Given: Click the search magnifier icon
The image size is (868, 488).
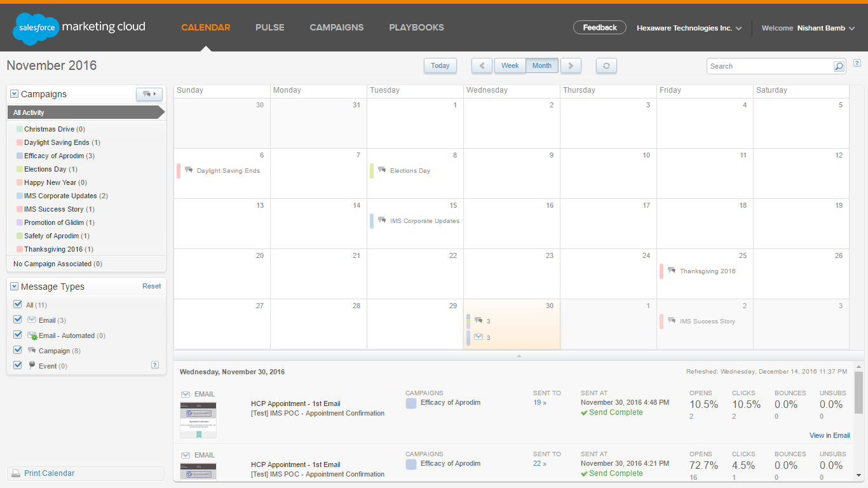Looking at the screenshot, I should tap(839, 66).
